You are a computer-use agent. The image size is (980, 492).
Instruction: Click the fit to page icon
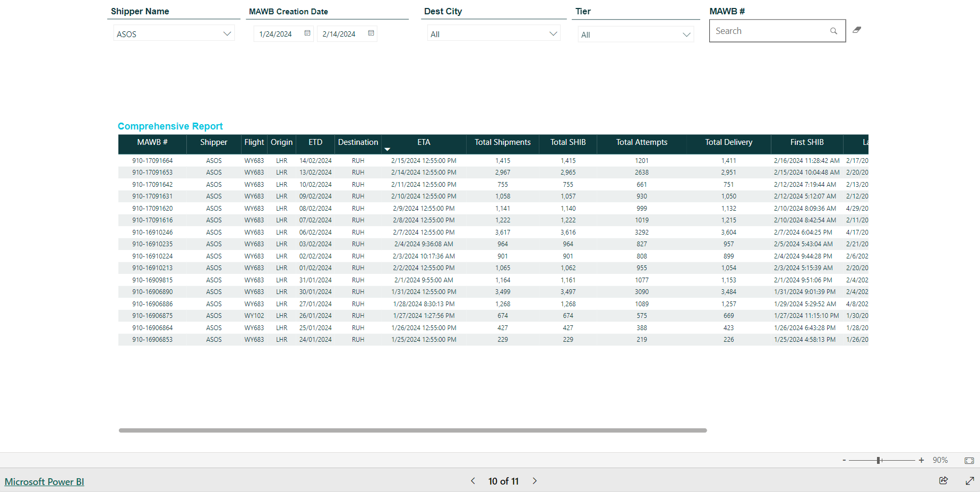pos(969,460)
